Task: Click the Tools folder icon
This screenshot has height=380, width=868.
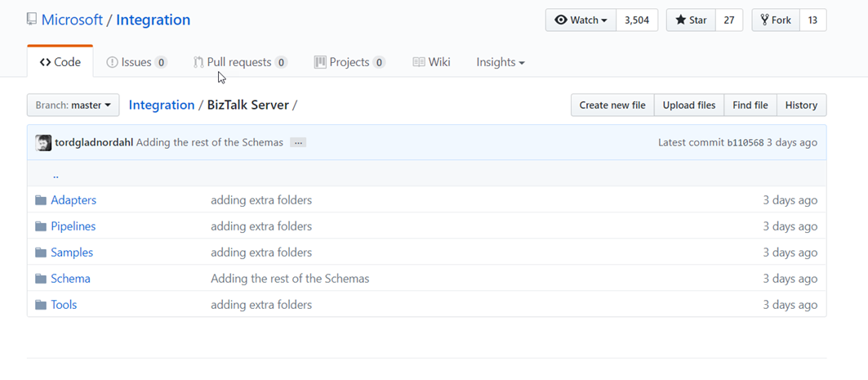Action: [x=41, y=305]
